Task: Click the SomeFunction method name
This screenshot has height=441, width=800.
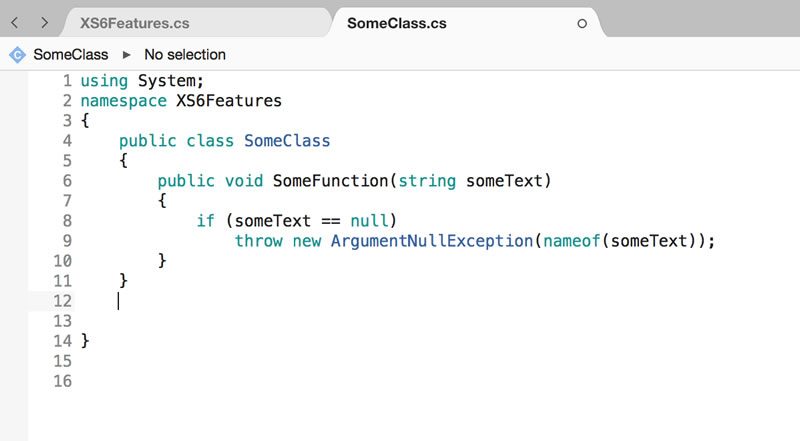Action: (x=331, y=181)
